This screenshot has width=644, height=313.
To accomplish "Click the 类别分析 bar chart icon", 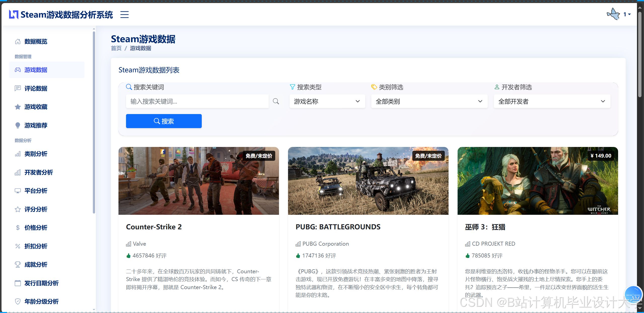I will 17,154.
